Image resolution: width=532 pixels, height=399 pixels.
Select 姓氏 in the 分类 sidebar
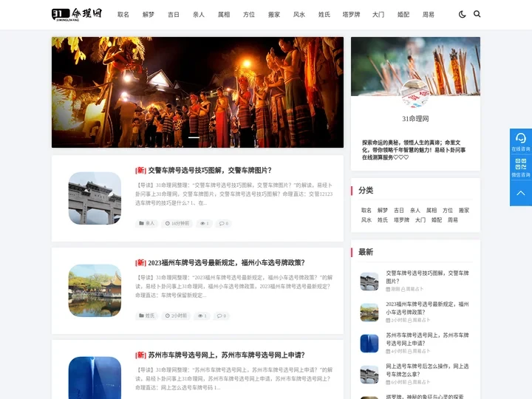pos(383,220)
